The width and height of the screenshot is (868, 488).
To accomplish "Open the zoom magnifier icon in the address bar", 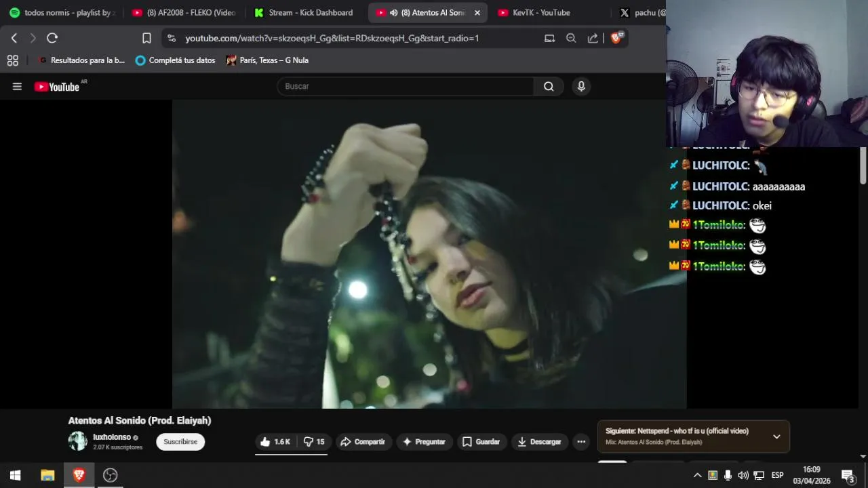I will coord(571,38).
